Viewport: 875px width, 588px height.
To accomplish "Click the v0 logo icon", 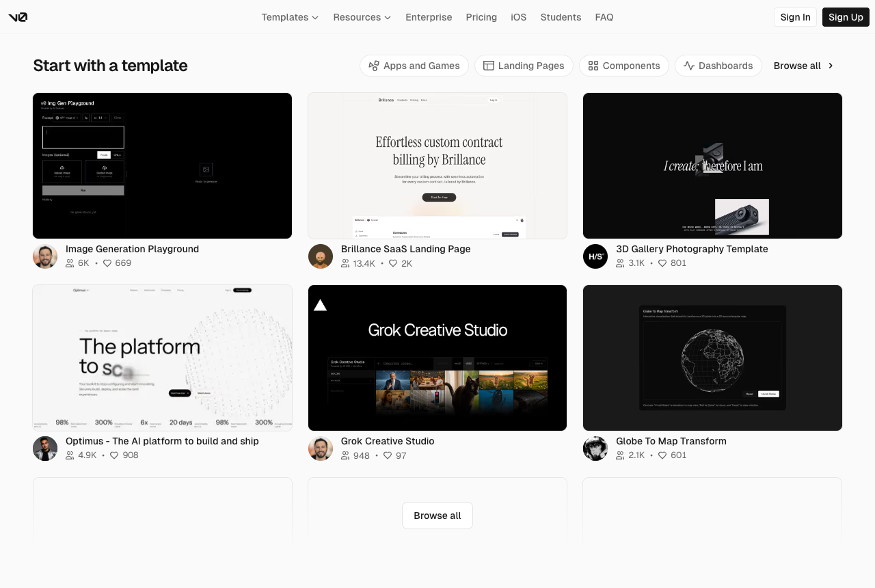I will tap(18, 17).
